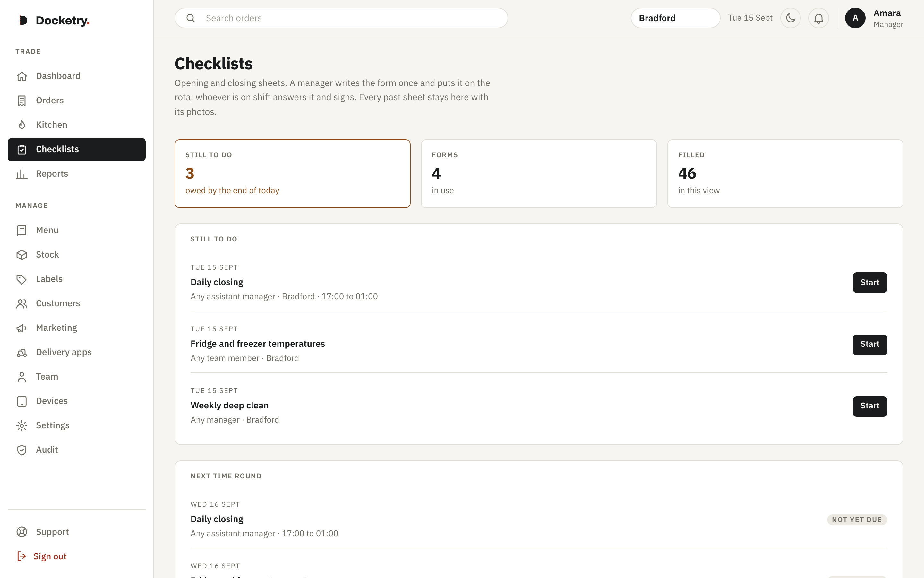Screen dimensions: 924x578
Task: Open Dashboard via its home icon
Action: [22, 76]
